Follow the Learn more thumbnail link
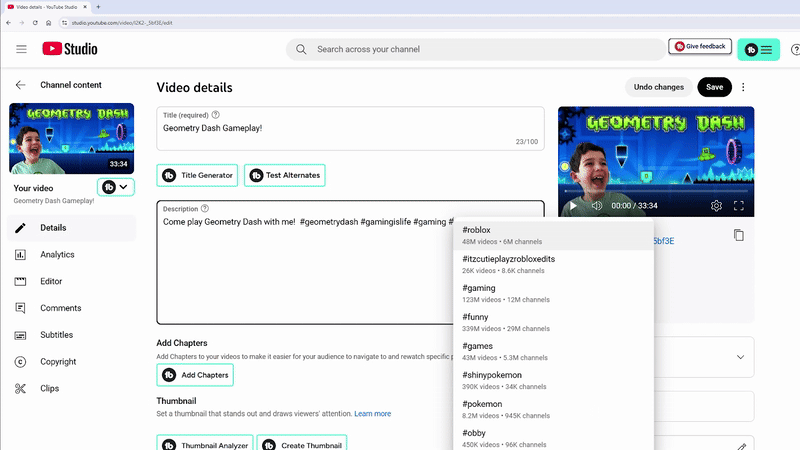 coord(372,414)
